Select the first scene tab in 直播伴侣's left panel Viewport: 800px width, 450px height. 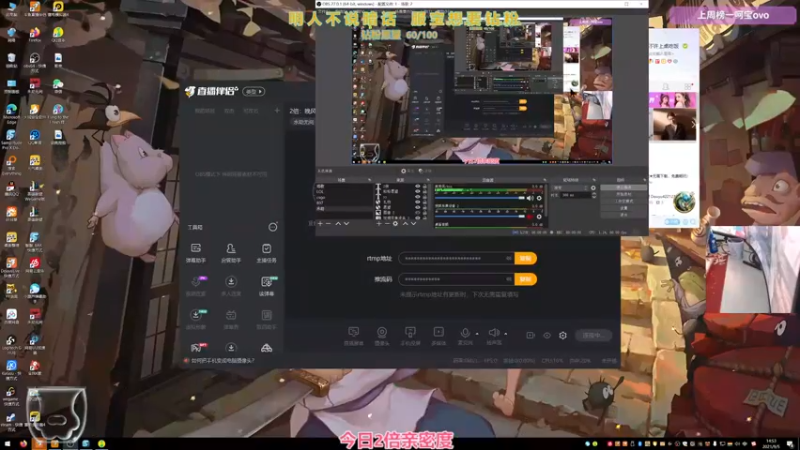(x=205, y=111)
